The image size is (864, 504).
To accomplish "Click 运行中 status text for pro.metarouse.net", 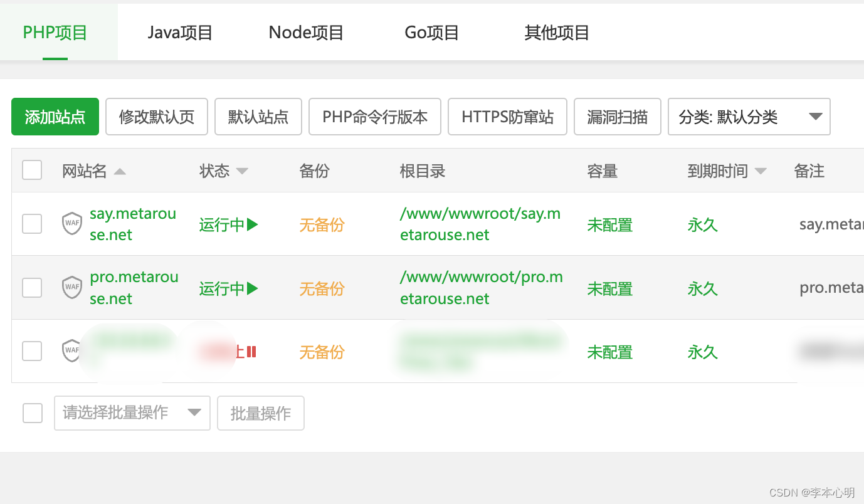I will [x=222, y=288].
